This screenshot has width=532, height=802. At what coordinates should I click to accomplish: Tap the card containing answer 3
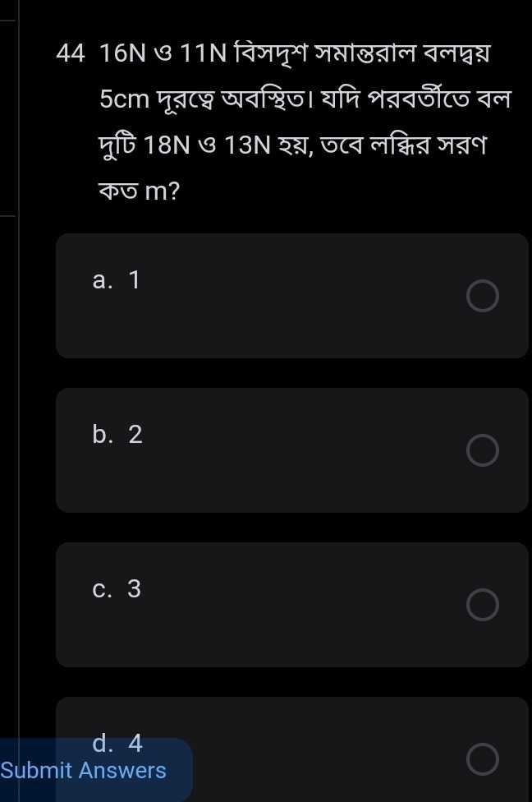pos(291,605)
